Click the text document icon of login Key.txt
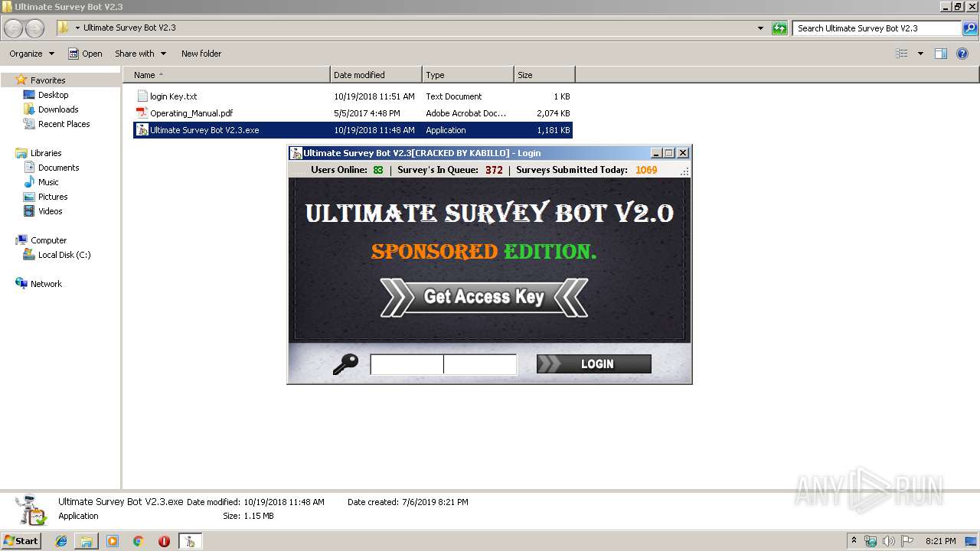980x551 pixels. 142,96
